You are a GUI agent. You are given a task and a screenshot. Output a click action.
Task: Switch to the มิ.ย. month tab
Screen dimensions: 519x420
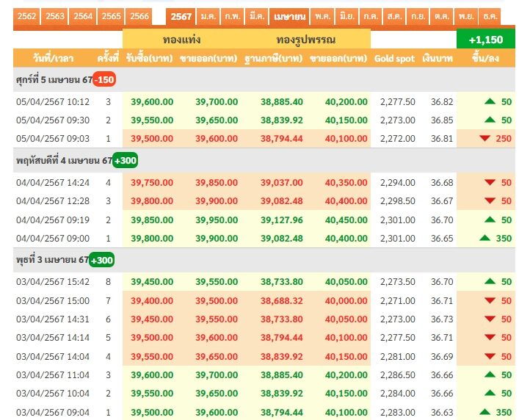point(346,16)
